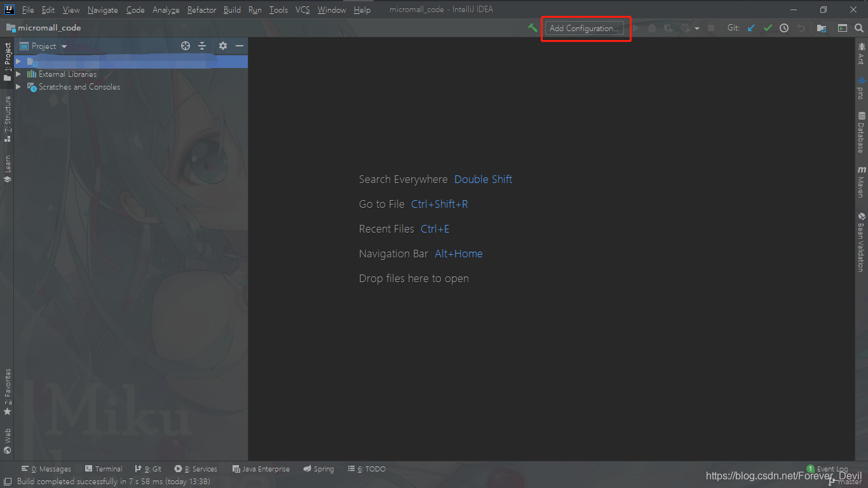Click the Git Rollback undo icon
Screen dimensions: 868x488
[801, 28]
